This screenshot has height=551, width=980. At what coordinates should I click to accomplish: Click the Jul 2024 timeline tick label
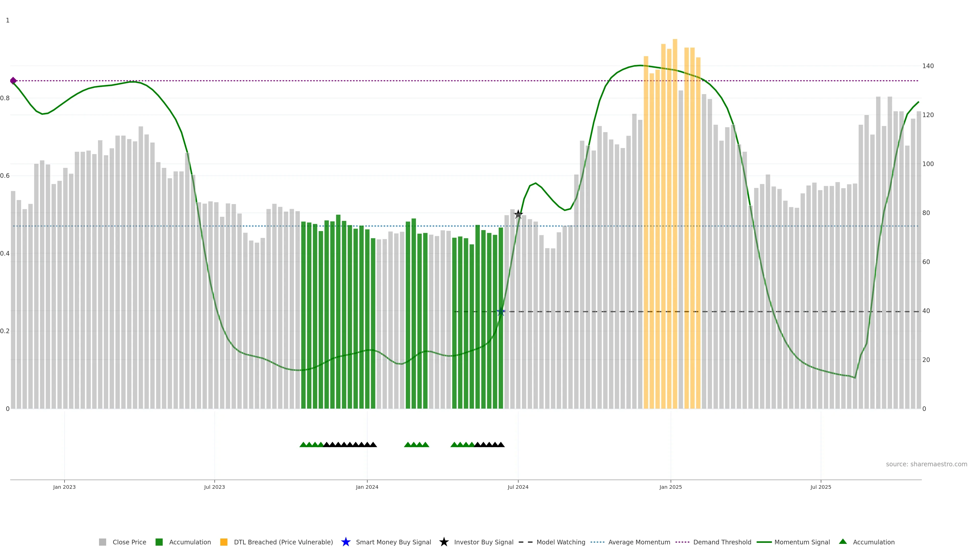518,487
